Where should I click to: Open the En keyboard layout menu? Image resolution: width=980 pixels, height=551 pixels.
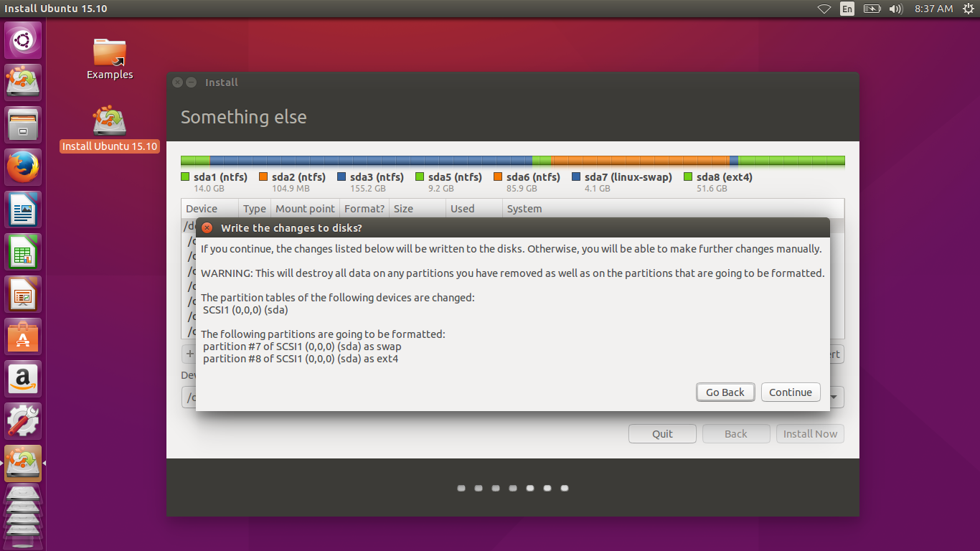coord(847,9)
